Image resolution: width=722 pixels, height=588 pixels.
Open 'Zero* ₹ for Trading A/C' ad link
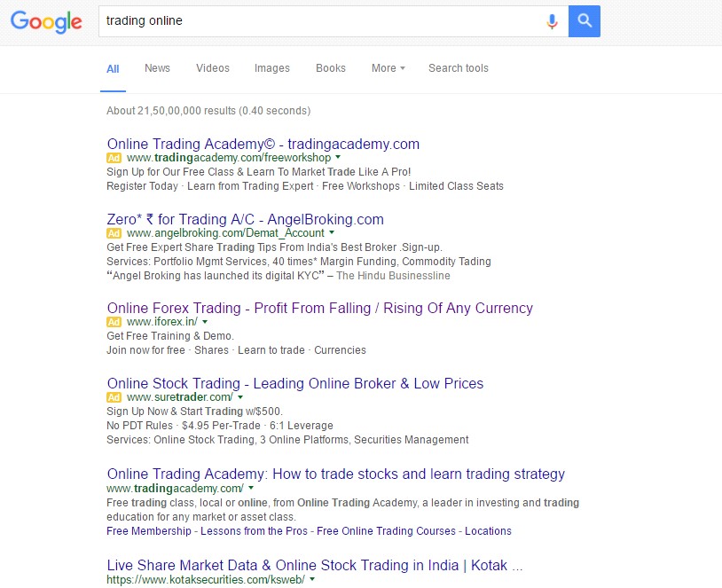(x=245, y=220)
